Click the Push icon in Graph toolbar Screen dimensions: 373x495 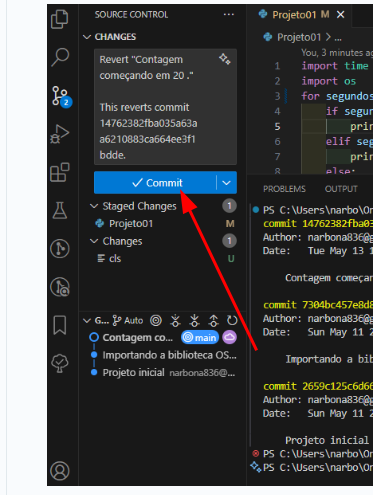pos(213,321)
